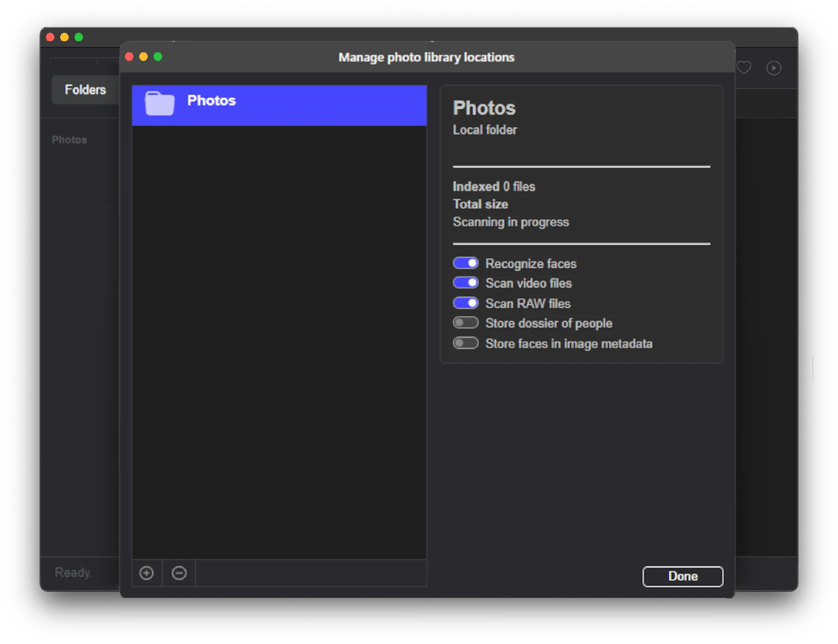Turn off Scan video files switch
This screenshot has width=838, height=644.
pyautogui.click(x=465, y=283)
